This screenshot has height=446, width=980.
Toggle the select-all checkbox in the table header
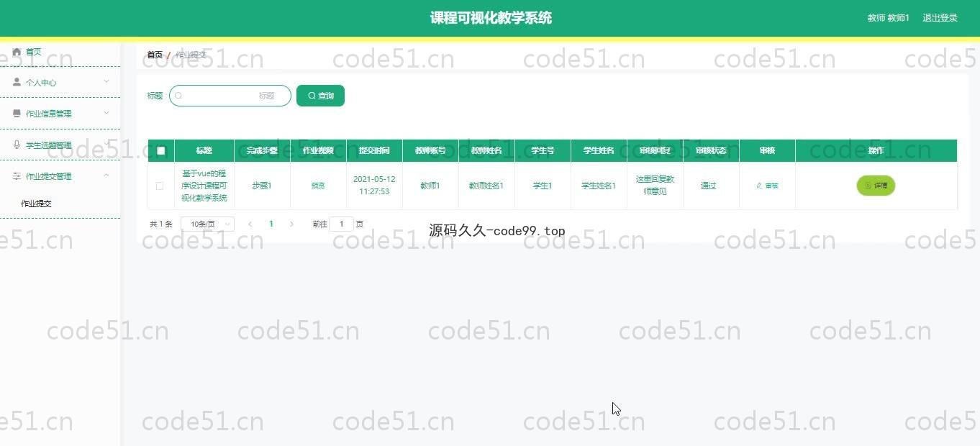[x=161, y=150]
